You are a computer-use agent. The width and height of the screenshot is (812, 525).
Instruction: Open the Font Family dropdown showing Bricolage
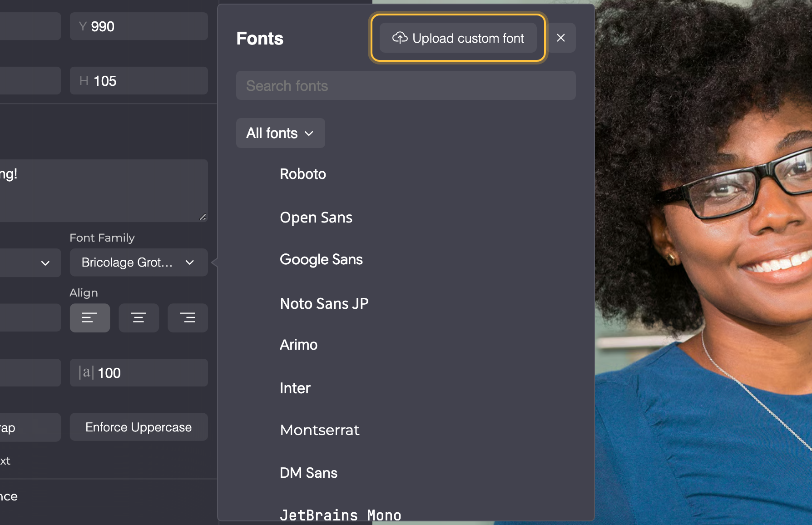(x=139, y=262)
